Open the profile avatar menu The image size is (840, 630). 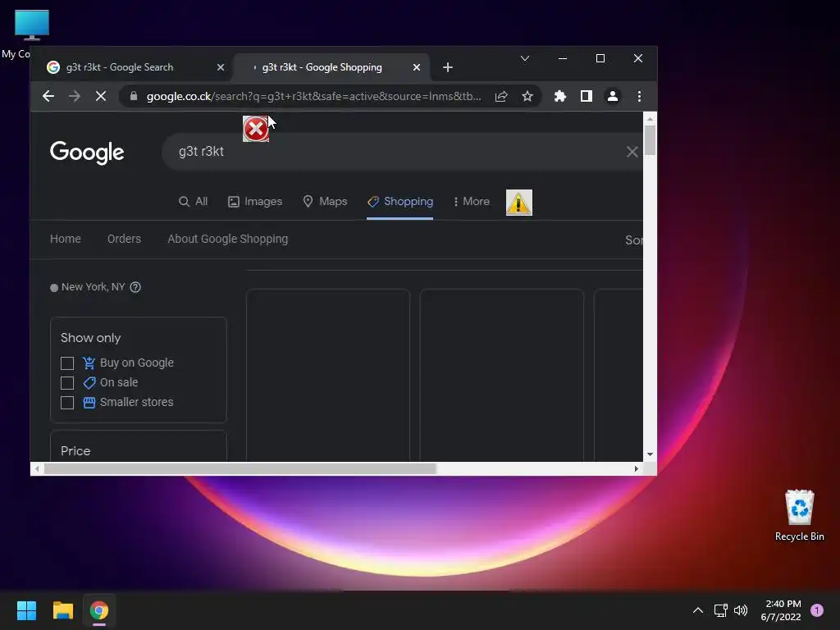click(612, 97)
